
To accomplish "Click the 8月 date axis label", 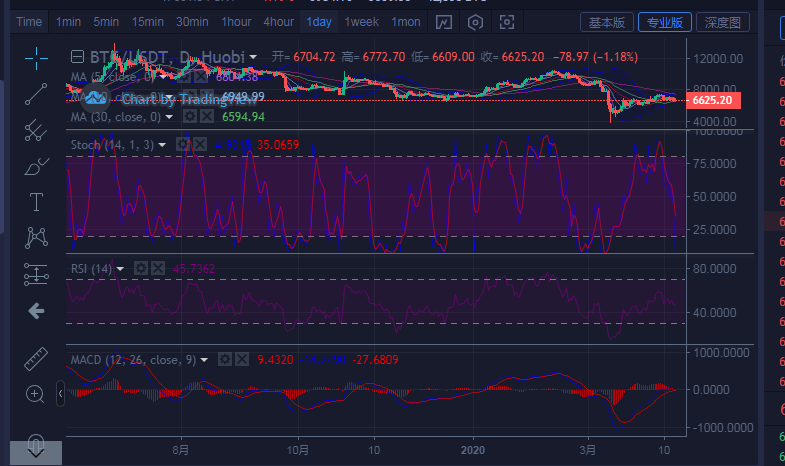I will [x=181, y=450].
